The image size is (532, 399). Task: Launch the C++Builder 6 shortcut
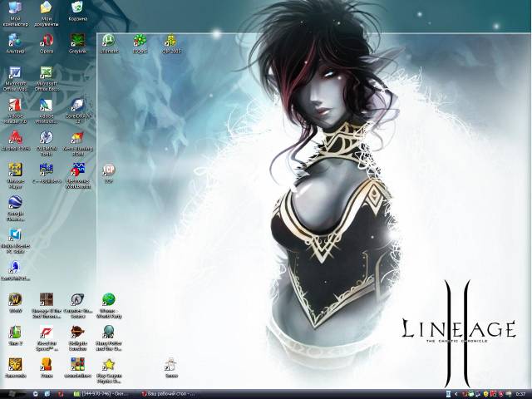tap(47, 169)
